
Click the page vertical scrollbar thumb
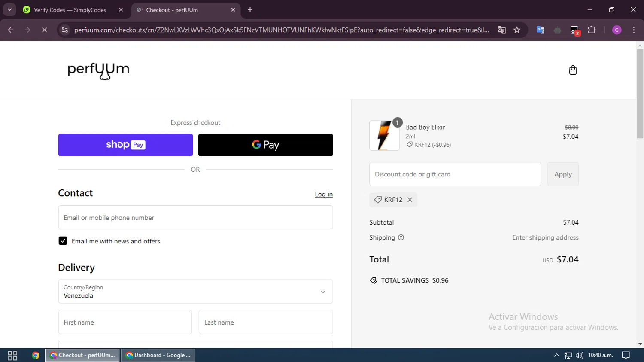click(640, 94)
